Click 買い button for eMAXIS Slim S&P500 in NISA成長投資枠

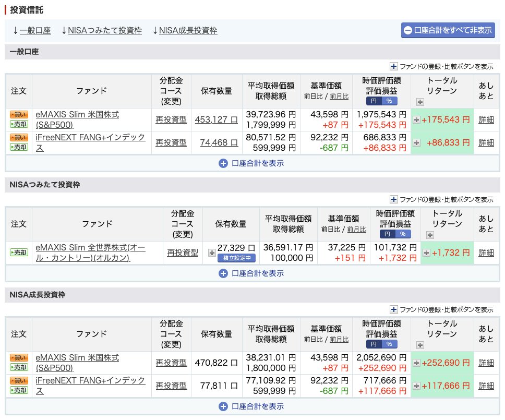click(x=19, y=358)
